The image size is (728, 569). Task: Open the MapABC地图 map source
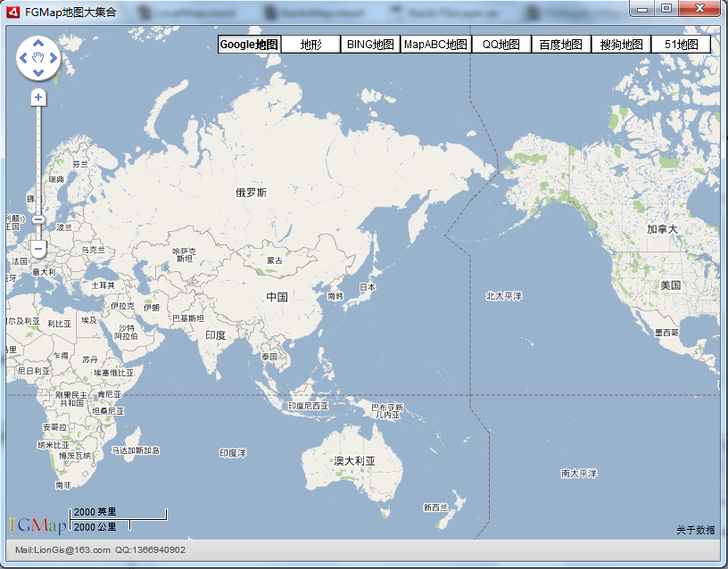(x=436, y=45)
